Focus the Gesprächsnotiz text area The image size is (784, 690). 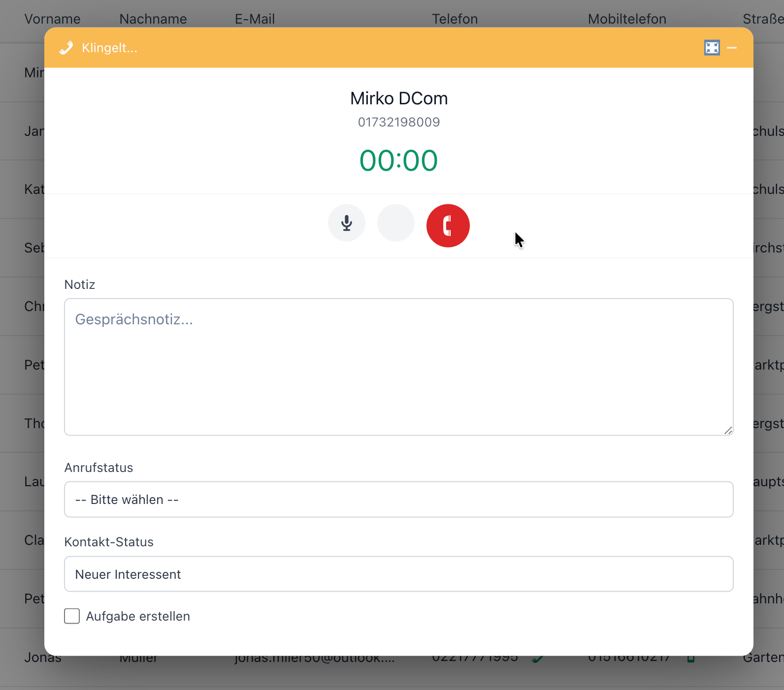398,367
